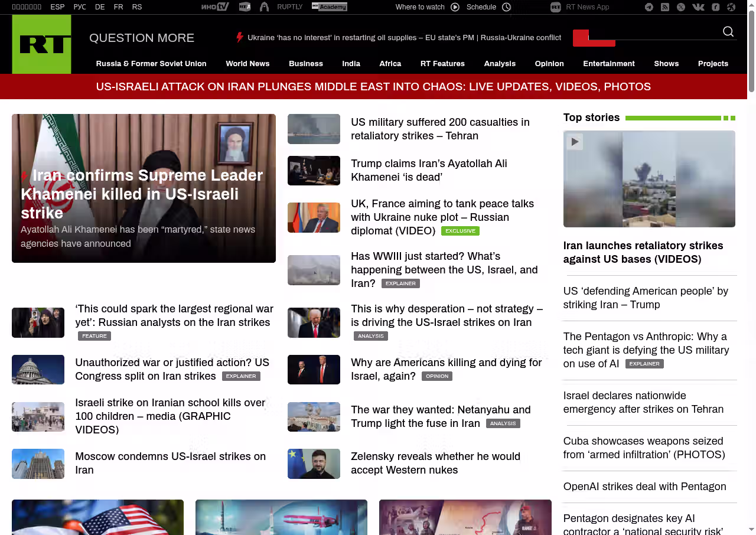Switch language to DE
This screenshot has height=535, width=756.
point(100,7)
